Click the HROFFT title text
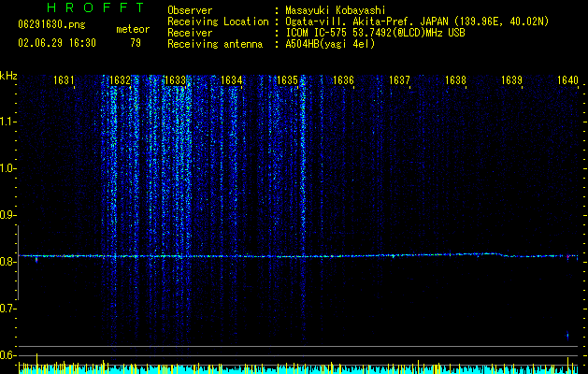The height and width of the screenshot is (374, 588). click(95, 7)
